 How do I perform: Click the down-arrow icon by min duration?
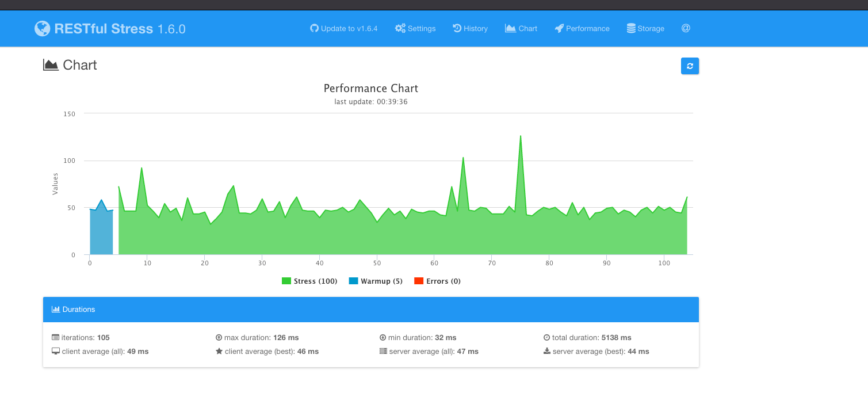[x=383, y=338]
